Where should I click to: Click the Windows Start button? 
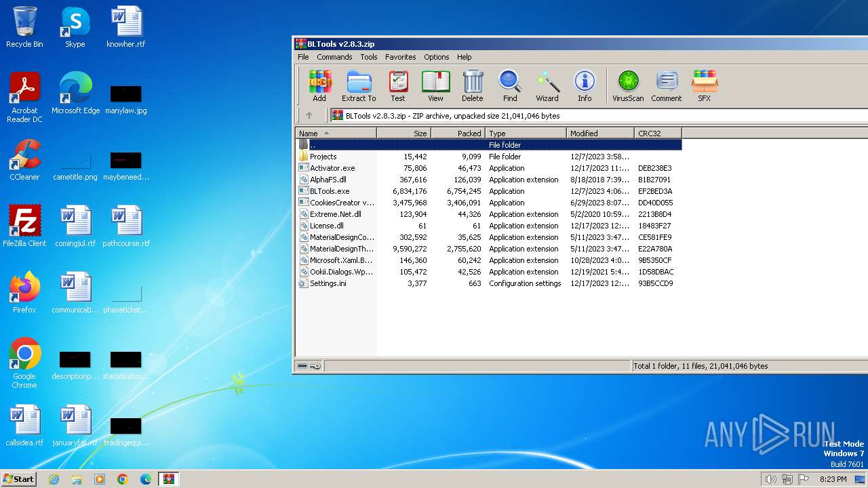[18, 479]
